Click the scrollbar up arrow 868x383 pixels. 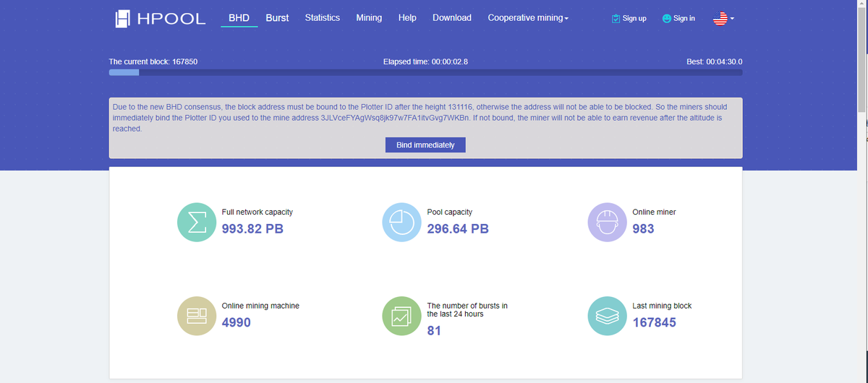(x=861, y=4)
